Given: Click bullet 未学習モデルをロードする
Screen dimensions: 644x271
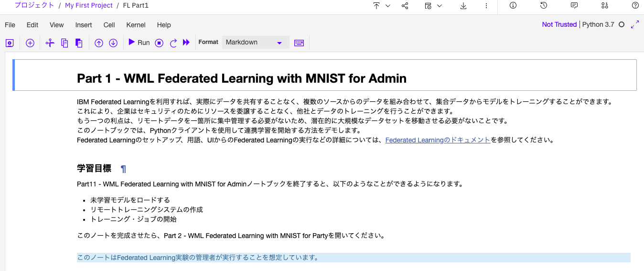Looking at the screenshot, I should point(130,200).
